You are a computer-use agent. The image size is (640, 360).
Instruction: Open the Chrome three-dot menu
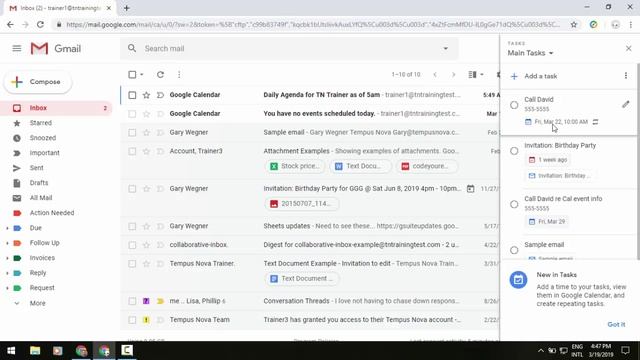pos(631,25)
